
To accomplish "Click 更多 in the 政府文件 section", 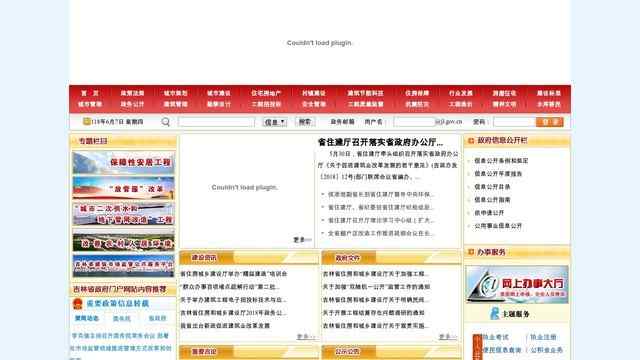I will click(x=448, y=337).
